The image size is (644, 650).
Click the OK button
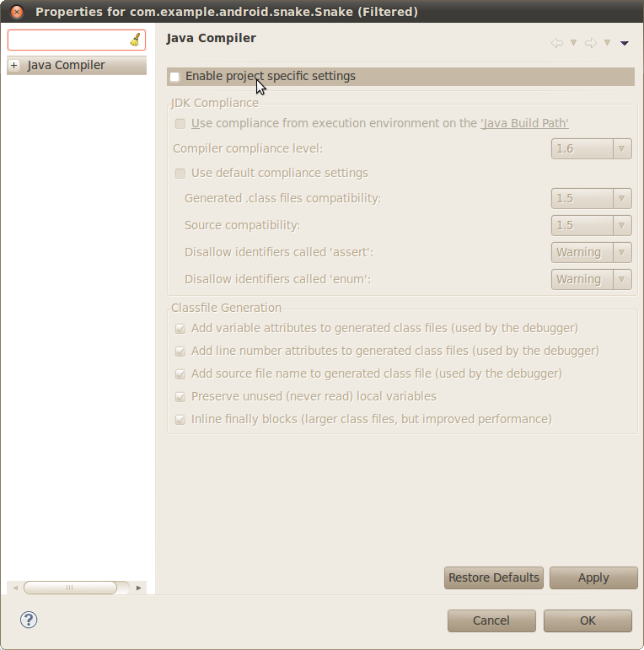(588, 620)
